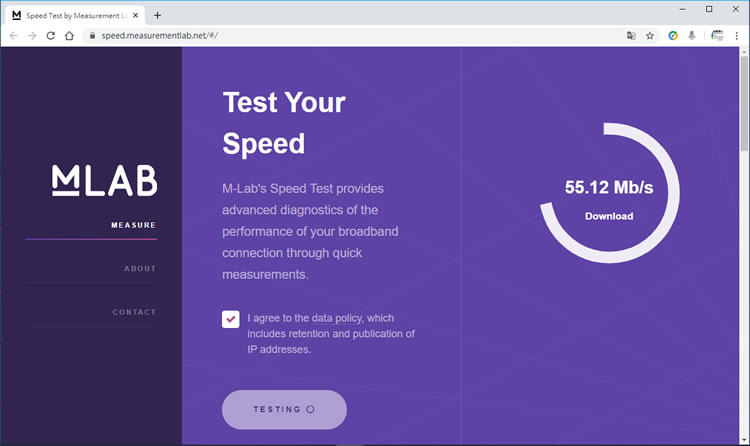Click the page vertical scrollbar thumb
The width and height of the screenshot is (750, 446).
[x=744, y=103]
